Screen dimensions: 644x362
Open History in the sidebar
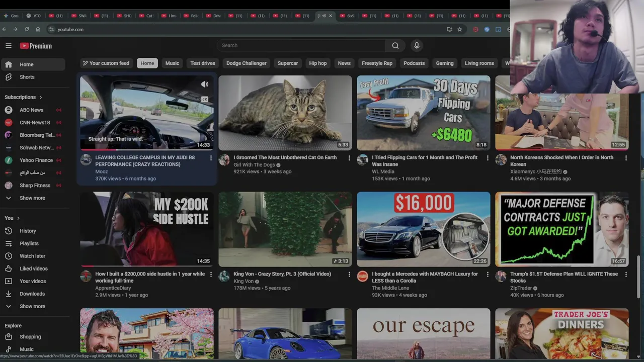pos(33,231)
